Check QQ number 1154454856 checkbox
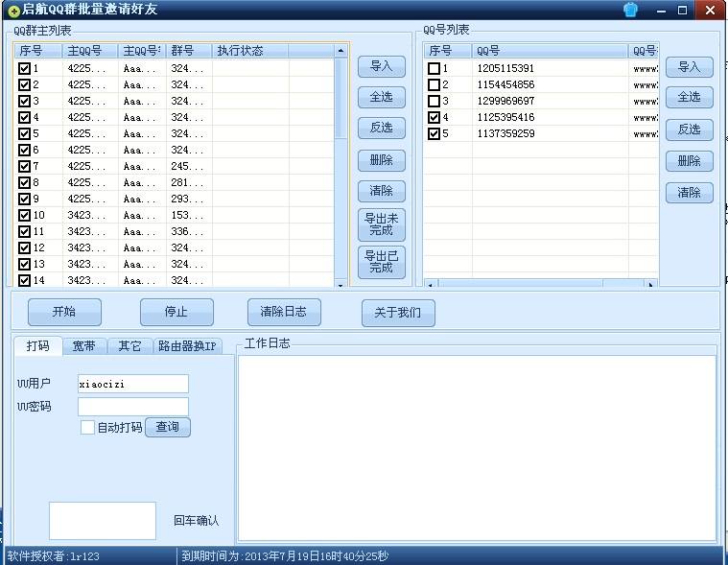The image size is (728, 565). coord(434,84)
